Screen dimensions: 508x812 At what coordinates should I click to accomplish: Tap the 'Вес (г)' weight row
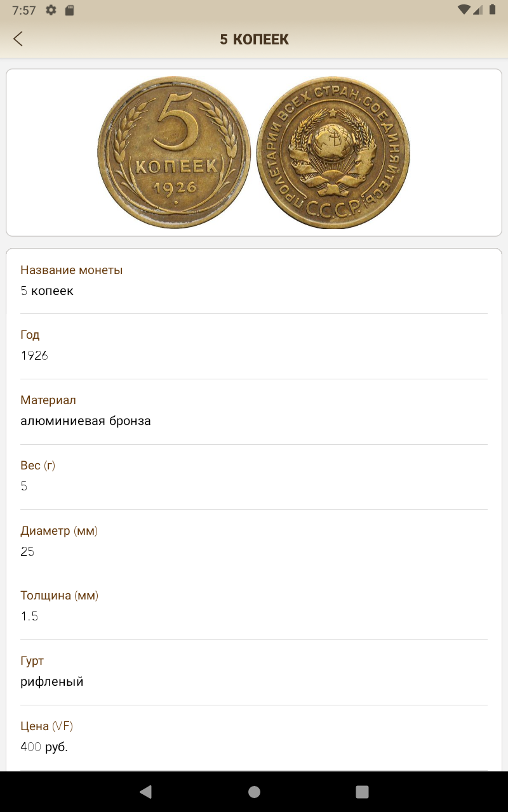coord(254,476)
